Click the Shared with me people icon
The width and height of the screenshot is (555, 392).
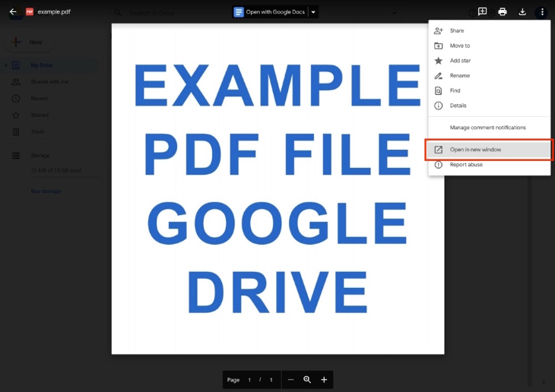(15, 82)
